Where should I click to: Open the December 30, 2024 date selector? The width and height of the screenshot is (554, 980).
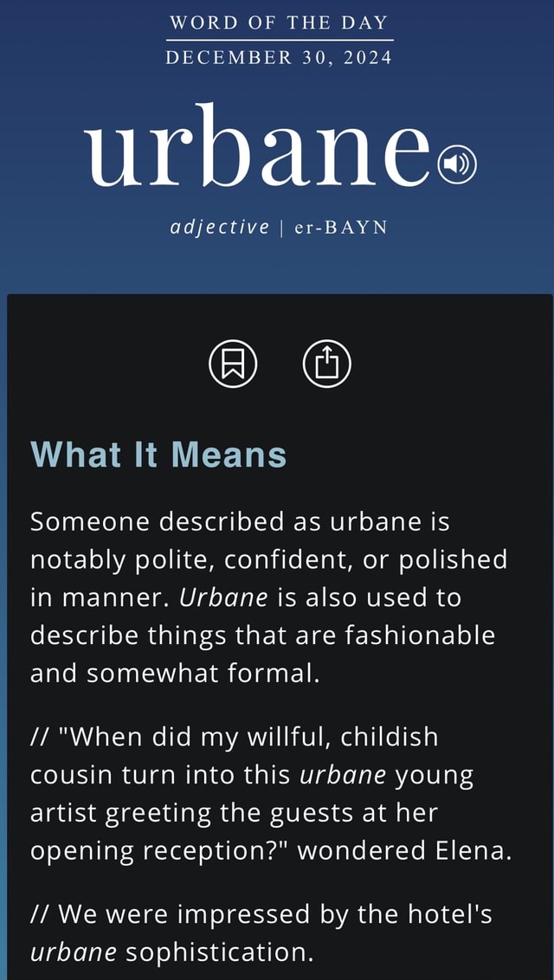277,57
